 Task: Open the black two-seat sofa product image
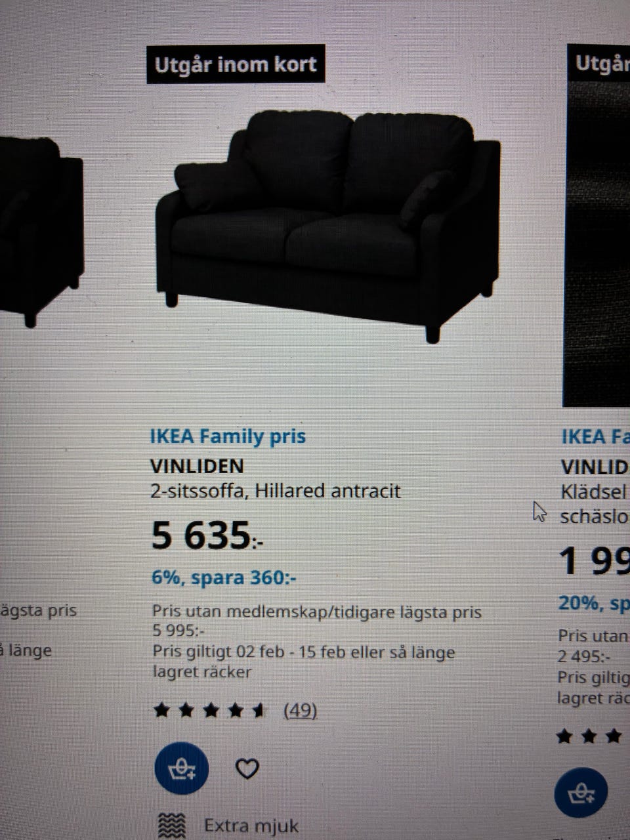coord(328,226)
